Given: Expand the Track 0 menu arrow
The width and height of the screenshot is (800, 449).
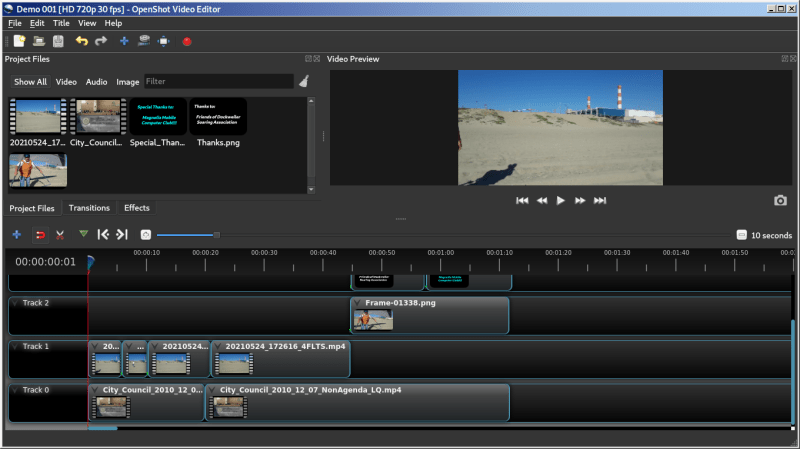Looking at the screenshot, I should coord(15,389).
